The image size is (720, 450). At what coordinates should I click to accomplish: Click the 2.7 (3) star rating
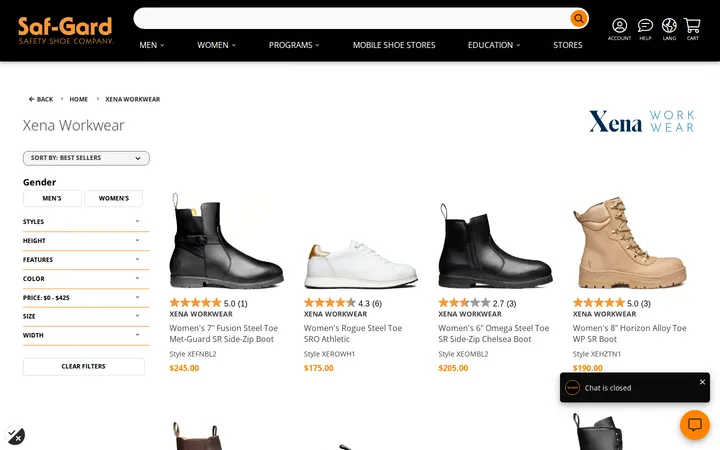(478, 303)
